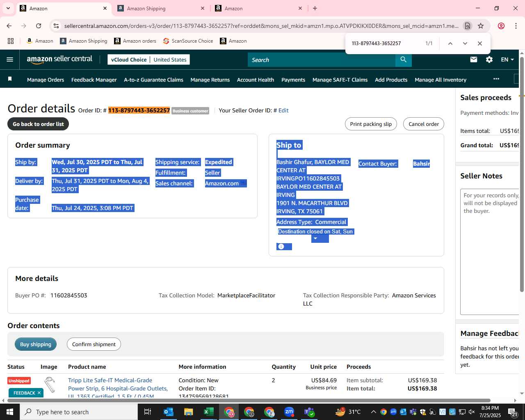Open the Tripp Lite Safe-IT product link

[x=118, y=388]
